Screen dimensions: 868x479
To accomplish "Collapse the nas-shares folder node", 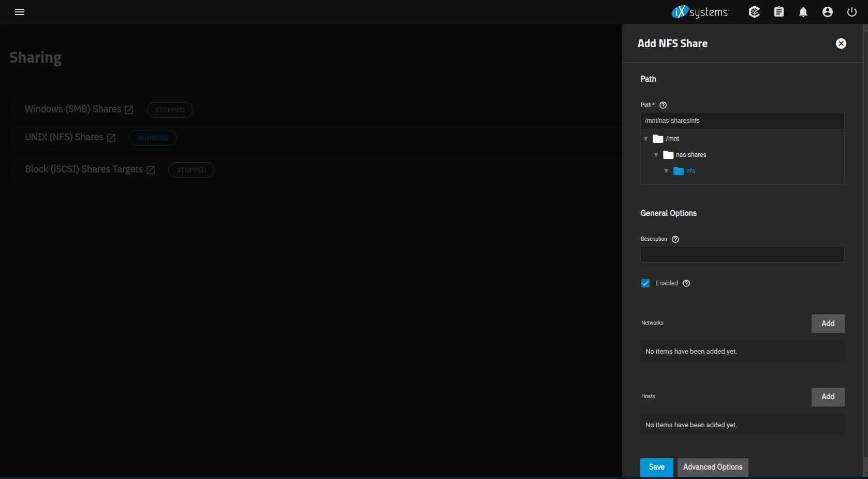I will (x=656, y=155).
